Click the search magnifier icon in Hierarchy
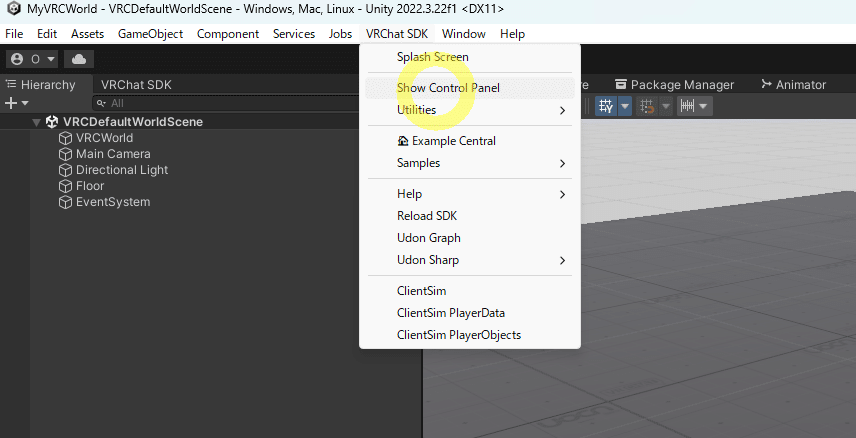The width and height of the screenshot is (856, 438). pos(101,103)
